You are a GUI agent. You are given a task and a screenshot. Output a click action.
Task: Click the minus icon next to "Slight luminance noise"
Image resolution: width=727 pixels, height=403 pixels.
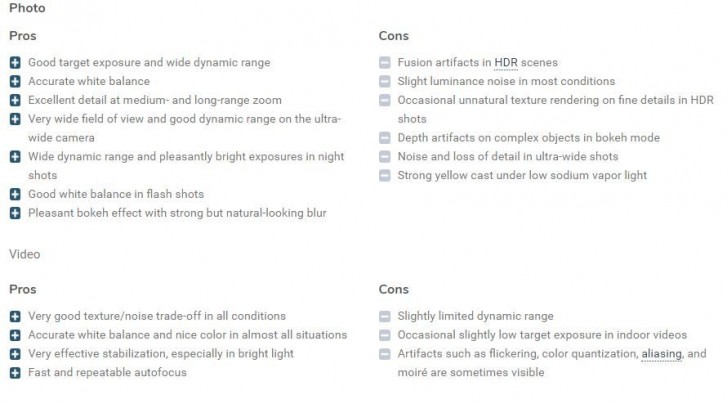click(x=385, y=81)
